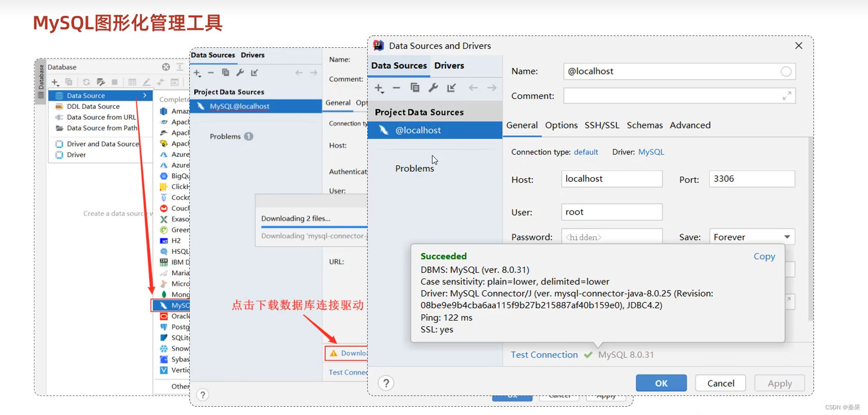Switch to Drivers tab in middle dialog
The width and height of the screenshot is (868, 415).
click(252, 55)
